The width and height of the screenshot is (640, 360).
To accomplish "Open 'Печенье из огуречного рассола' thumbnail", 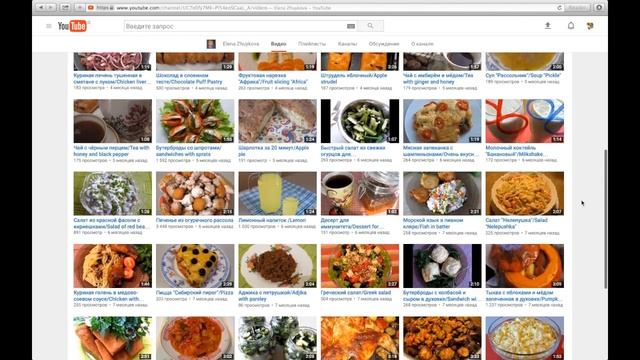I will tap(195, 193).
